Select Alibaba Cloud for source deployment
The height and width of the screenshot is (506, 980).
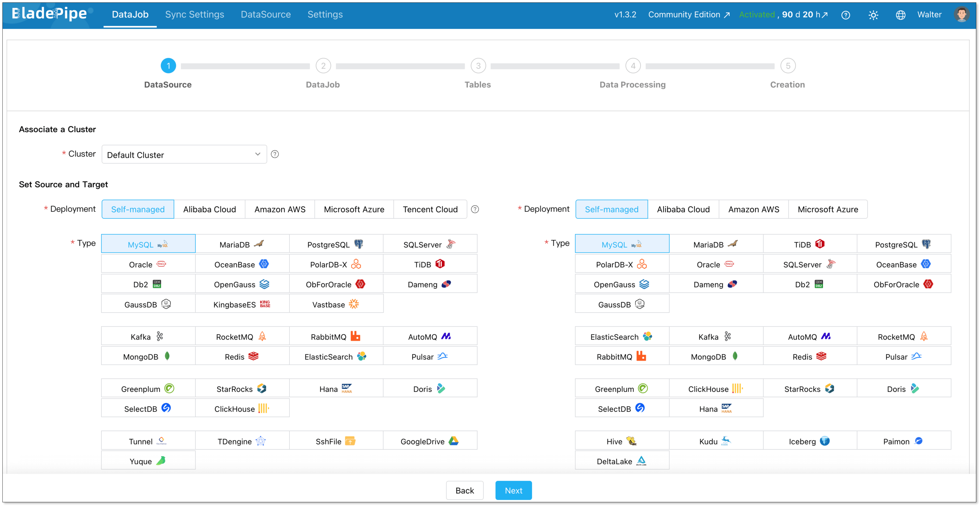point(209,209)
